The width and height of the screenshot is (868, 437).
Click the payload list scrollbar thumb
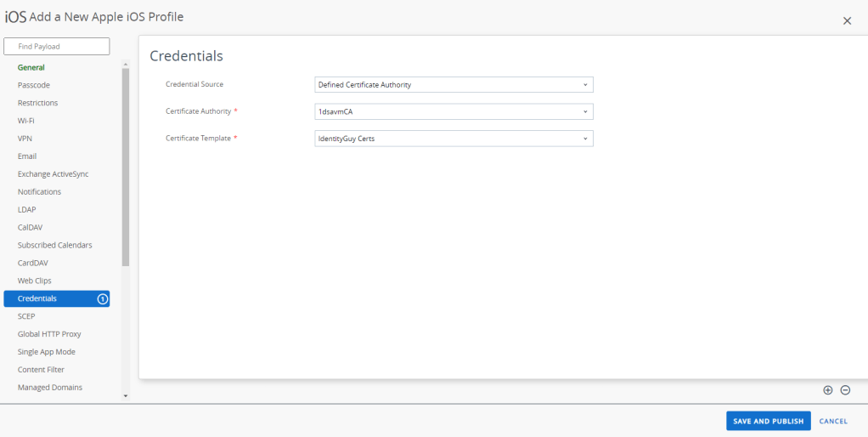point(126,166)
